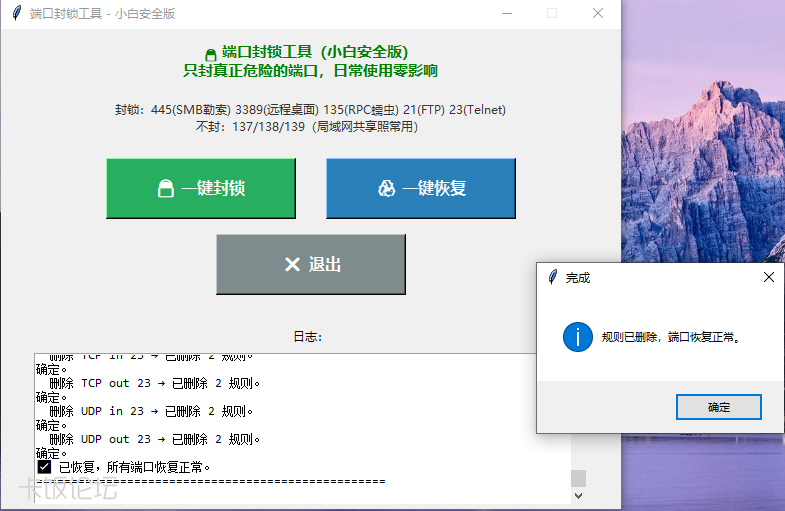
Task: Click log line 已恢复，所有端口恢复正常。
Action: coord(134,467)
